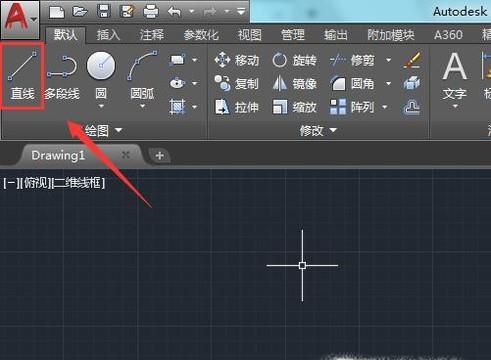Click the Open file quick-access icon
Screen dimensions: 491x360
point(80,12)
